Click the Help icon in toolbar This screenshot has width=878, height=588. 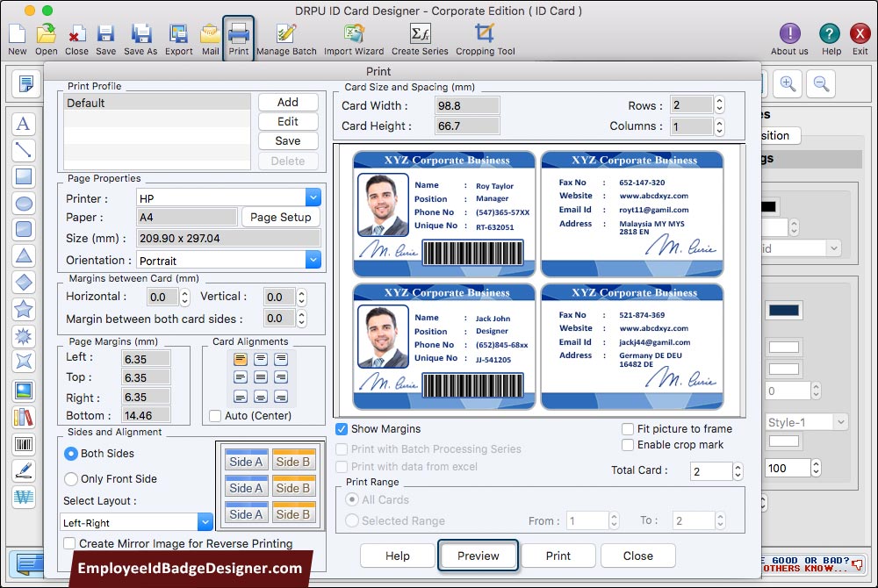pos(831,39)
